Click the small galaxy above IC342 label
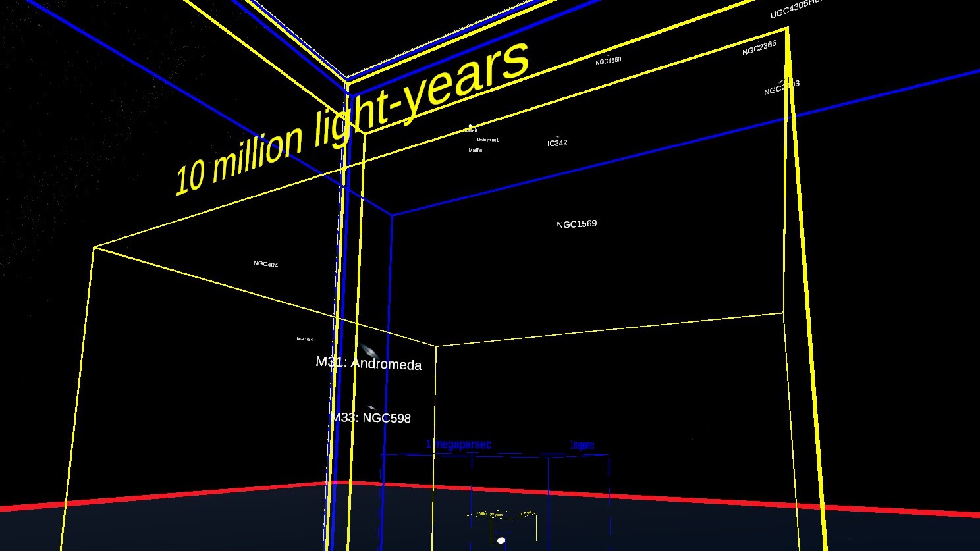The height and width of the screenshot is (551, 980). pyautogui.click(x=557, y=137)
